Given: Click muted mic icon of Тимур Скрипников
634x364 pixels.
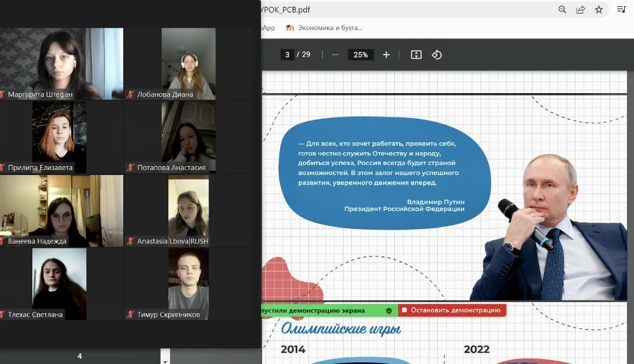Looking at the screenshot, I should 130,315.
